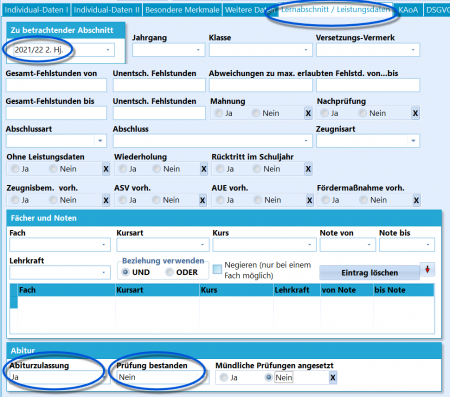Open the Zeugnisart combo box
This screenshot has width=450, height=397.
[368, 141]
